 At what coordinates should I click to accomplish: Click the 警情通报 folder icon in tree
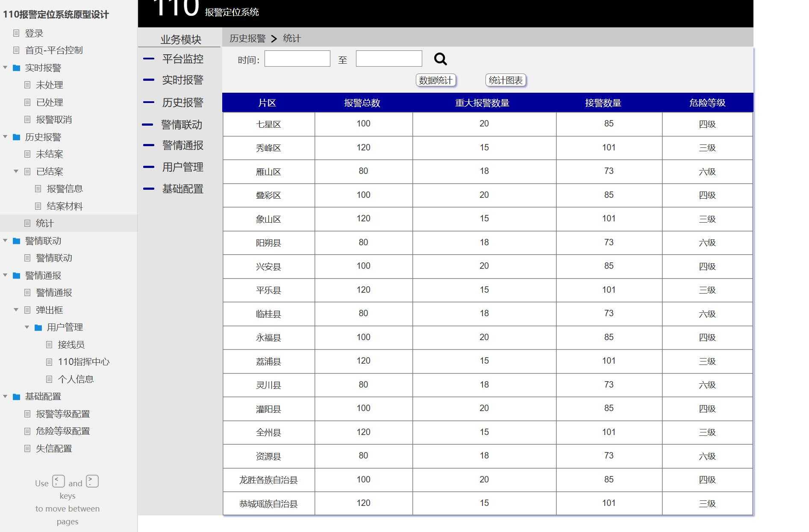pyautogui.click(x=17, y=276)
